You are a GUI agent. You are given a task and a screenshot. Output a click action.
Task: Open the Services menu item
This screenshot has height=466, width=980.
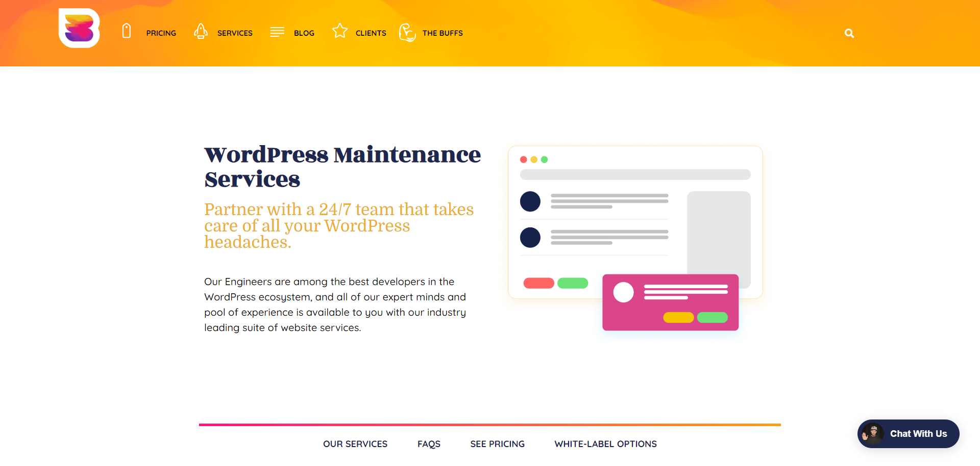[235, 33]
